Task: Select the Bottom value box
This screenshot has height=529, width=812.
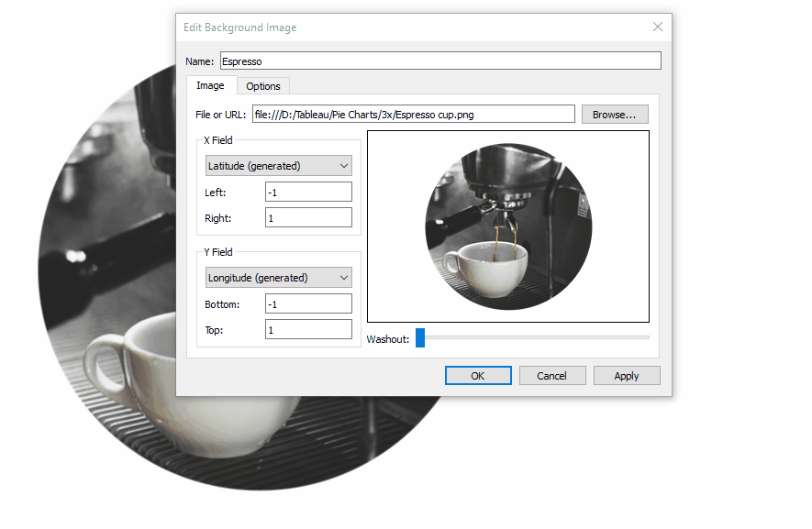Action: click(x=308, y=303)
